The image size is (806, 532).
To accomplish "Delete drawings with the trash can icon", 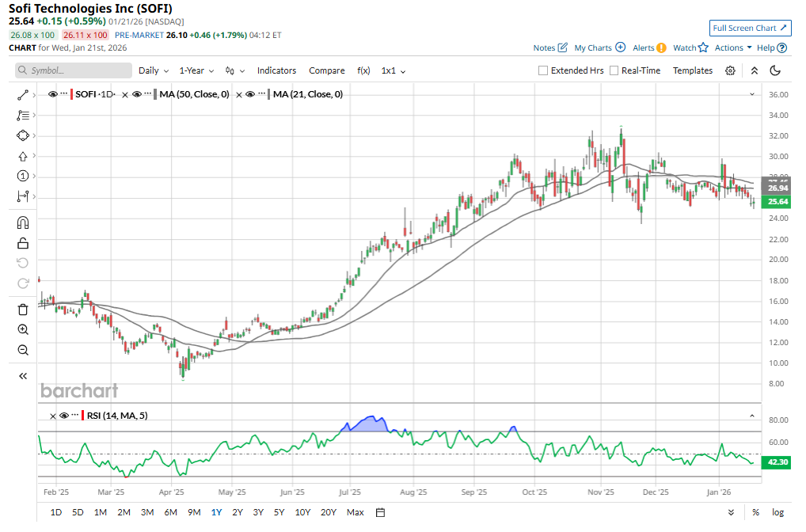I will (x=23, y=310).
